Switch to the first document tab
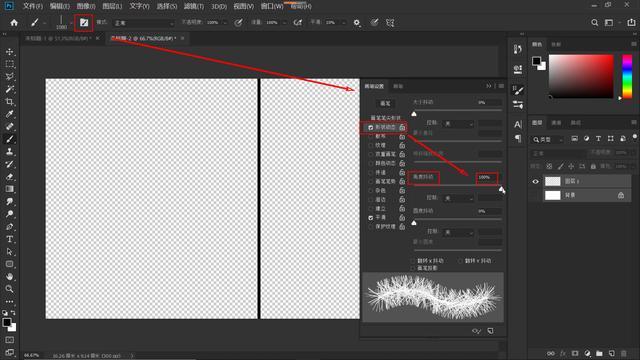The width and height of the screenshot is (640, 360). pos(57,38)
